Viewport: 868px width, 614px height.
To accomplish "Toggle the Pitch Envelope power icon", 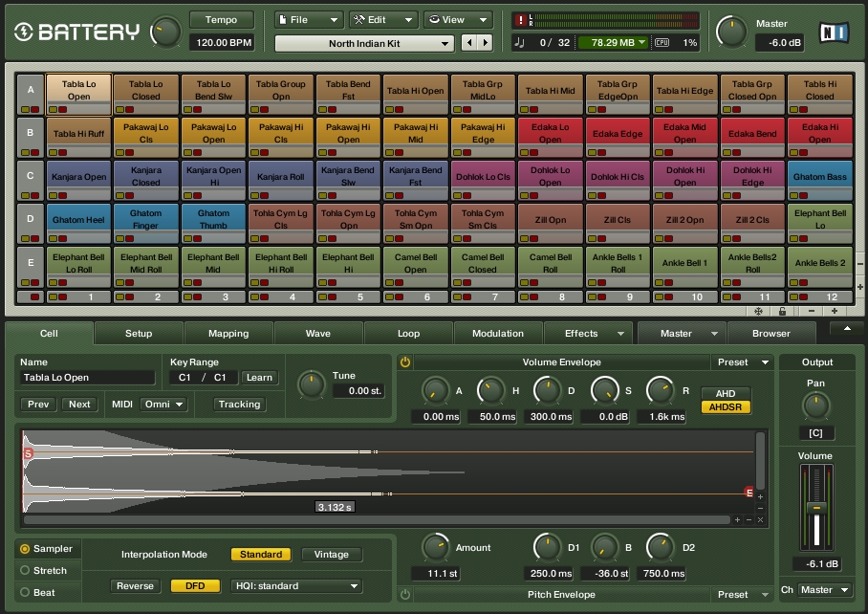I will pyautogui.click(x=405, y=594).
